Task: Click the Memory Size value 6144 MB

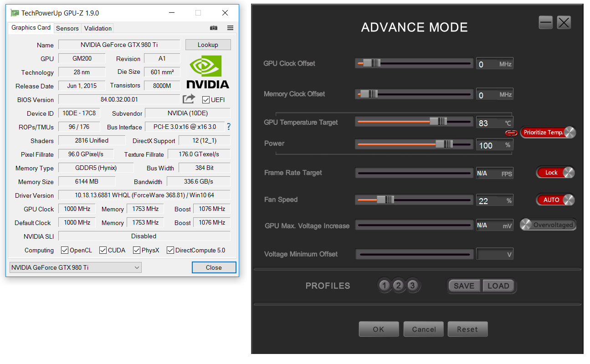Action: pyautogui.click(x=87, y=181)
